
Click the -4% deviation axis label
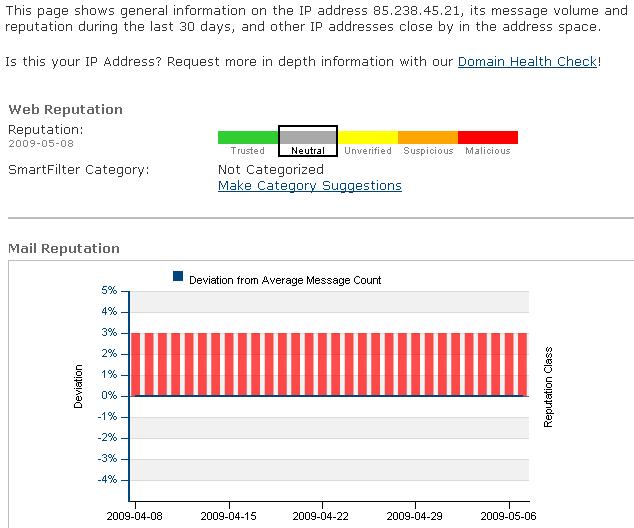[x=108, y=479]
